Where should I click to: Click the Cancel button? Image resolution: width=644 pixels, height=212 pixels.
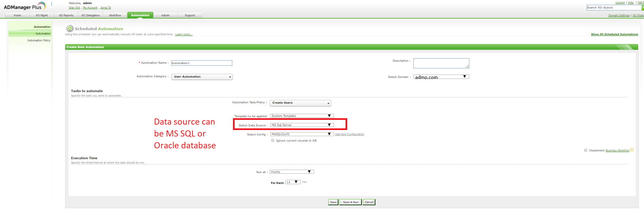pyautogui.click(x=369, y=202)
